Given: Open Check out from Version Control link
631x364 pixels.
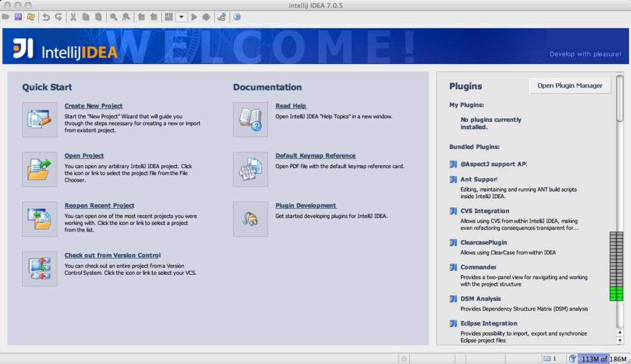Looking at the screenshot, I should click(113, 256).
